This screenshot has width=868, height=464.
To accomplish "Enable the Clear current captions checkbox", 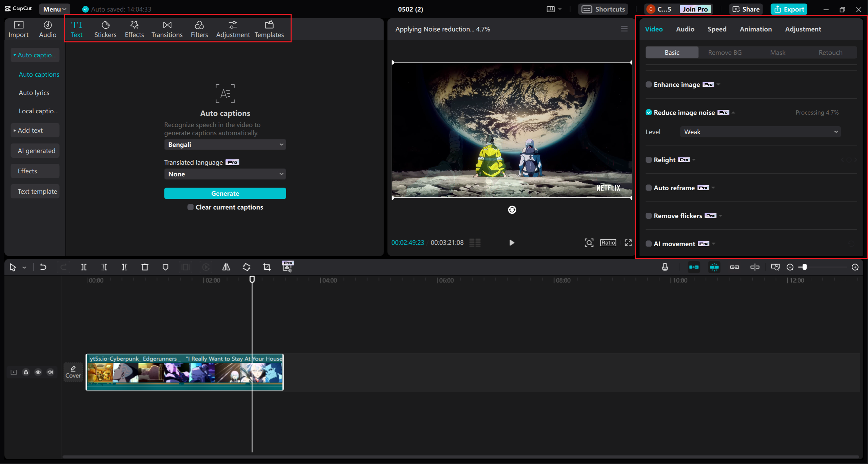I will coord(190,207).
